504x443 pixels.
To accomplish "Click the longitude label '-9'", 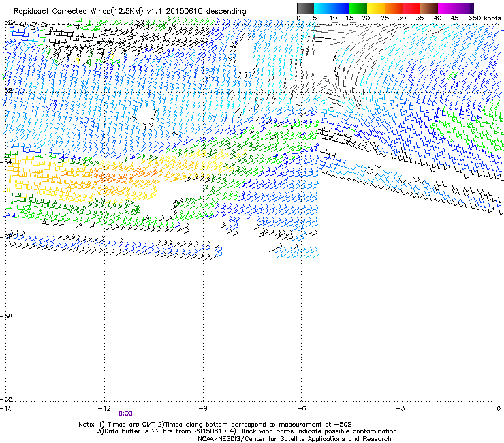I will click(x=203, y=408).
